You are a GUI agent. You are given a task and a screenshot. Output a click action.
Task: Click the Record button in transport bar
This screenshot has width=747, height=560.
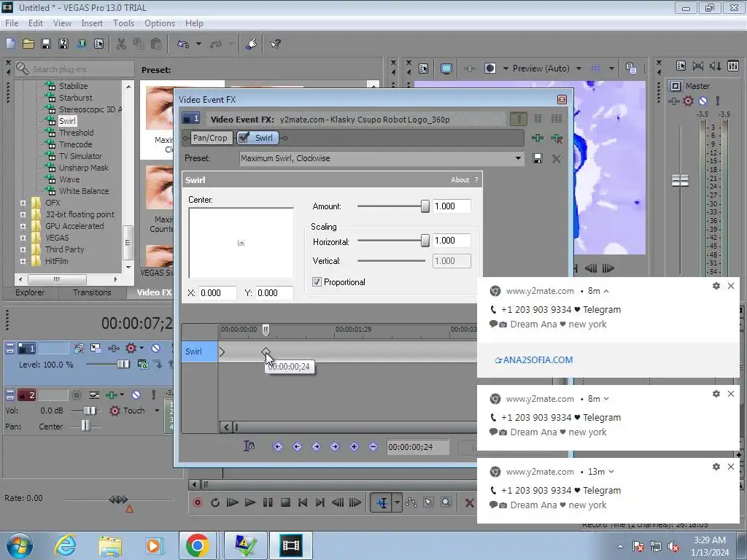(x=198, y=502)
